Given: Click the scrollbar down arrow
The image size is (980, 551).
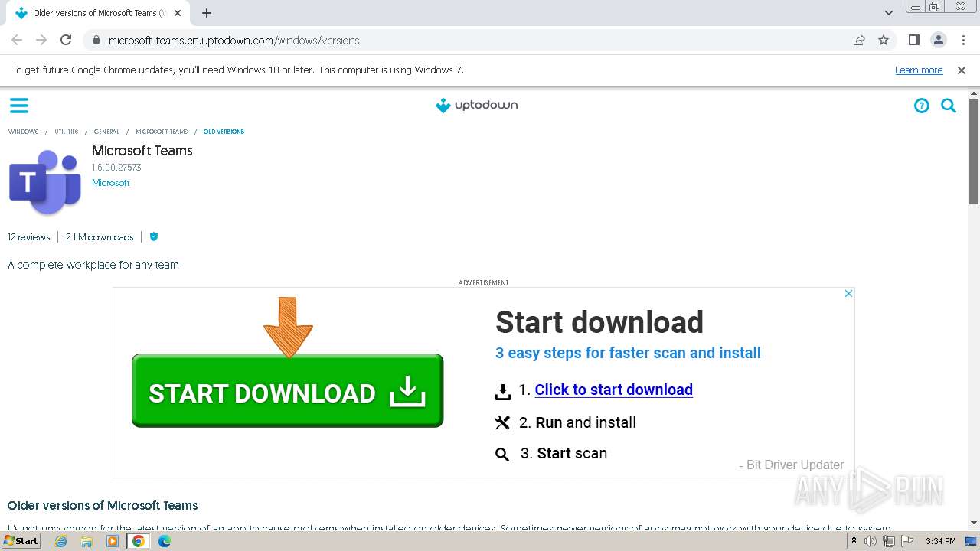Looking at the screenshot, I should point(974,523).
